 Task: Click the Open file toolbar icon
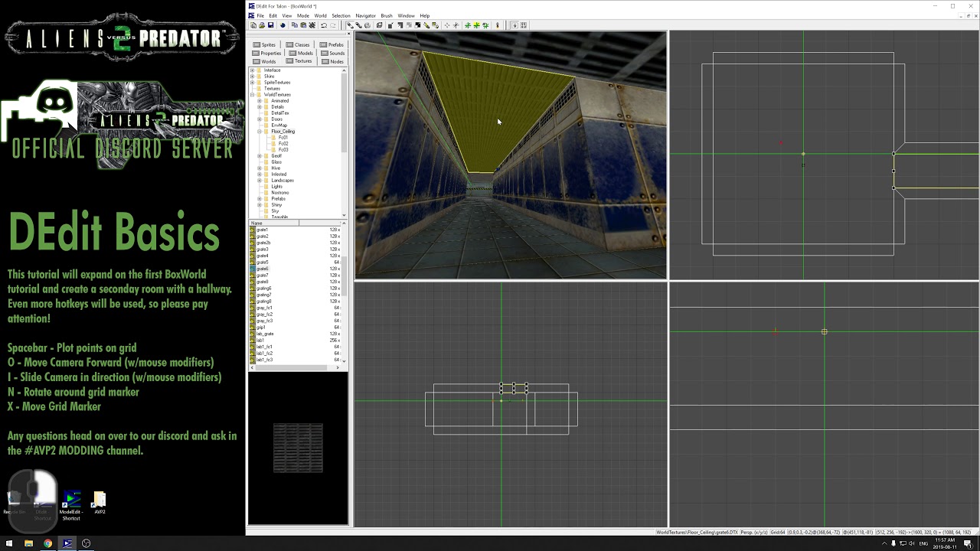click(x=262, y=25)
